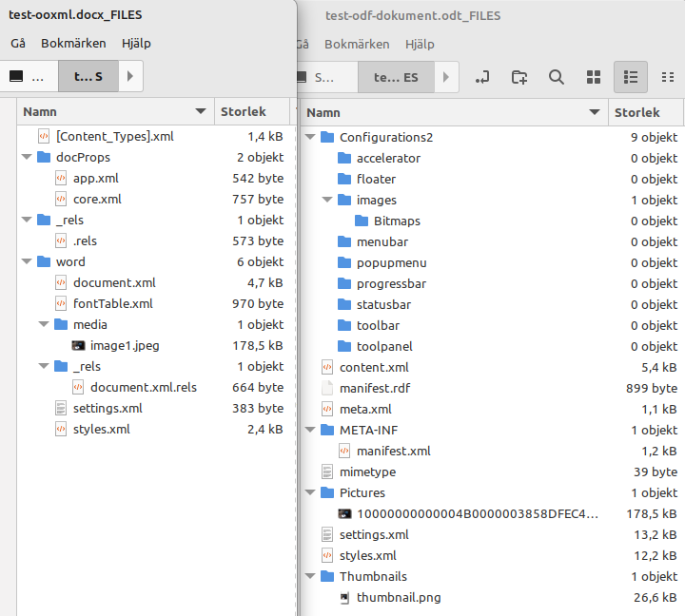685x616 pixels.
Task: Open the Hjälp menu in left window
Action: point(136,43)
